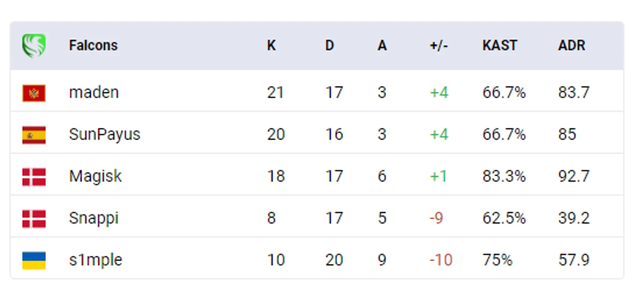Select the Snappi player name
Screen dimensions: 644x293
point(94,218)
